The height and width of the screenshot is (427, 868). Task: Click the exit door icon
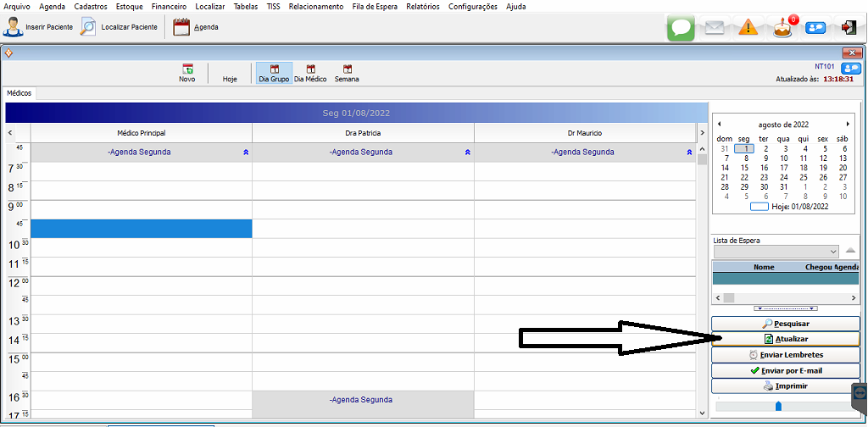849,27
